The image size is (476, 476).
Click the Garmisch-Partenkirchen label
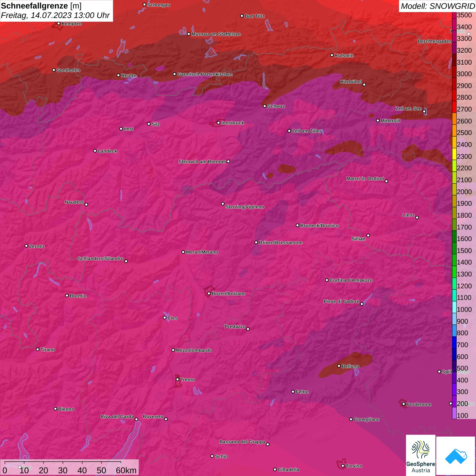pyautogui.click(x=205, y=74)
